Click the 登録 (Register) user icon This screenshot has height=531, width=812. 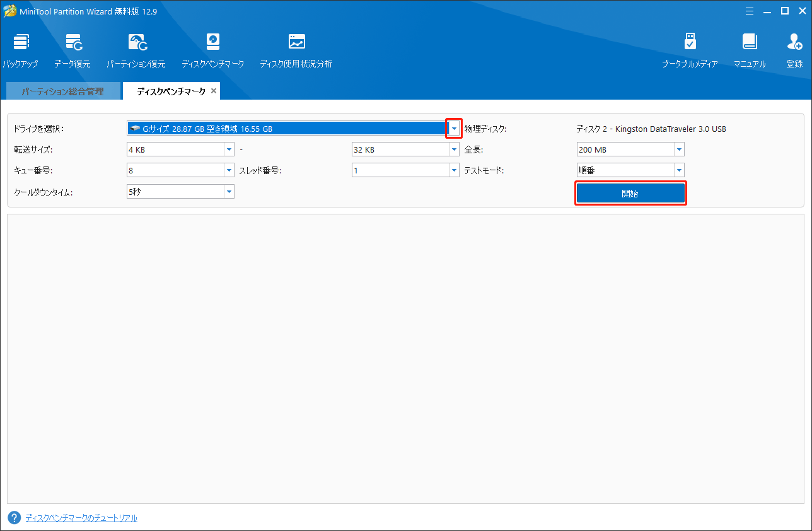pyautogui.click(x=794, y=43)
